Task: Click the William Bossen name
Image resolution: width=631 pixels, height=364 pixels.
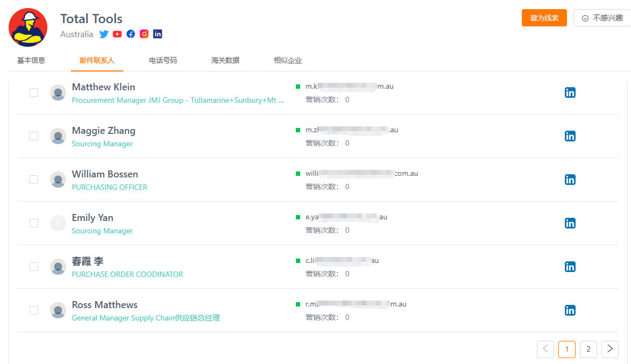Action: tap(105, 174)
